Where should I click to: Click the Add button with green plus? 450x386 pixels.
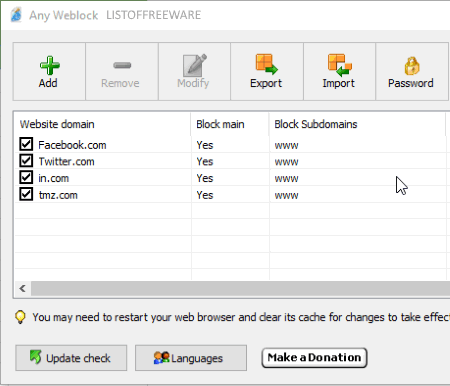pyautogui.click(x=49, y=71)
